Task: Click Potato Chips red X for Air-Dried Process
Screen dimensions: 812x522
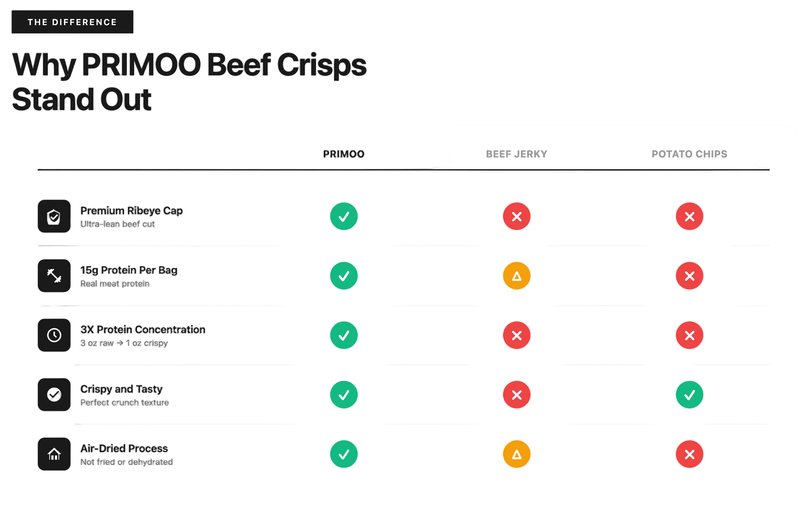Action: coord(689,454)
